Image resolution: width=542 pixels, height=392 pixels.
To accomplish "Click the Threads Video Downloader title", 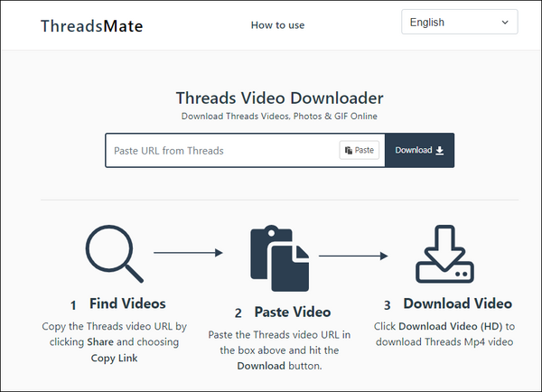I will (x=279, y=98).
